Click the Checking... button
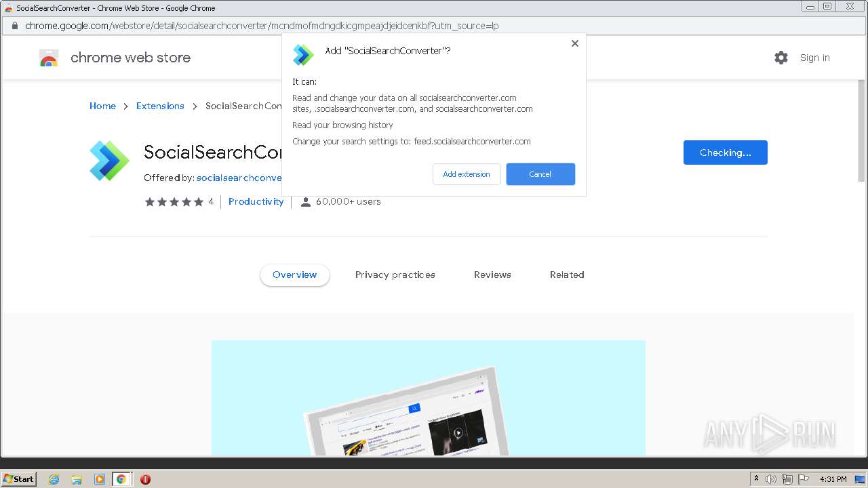Viewport: 868px width, 488px height. 725,152
